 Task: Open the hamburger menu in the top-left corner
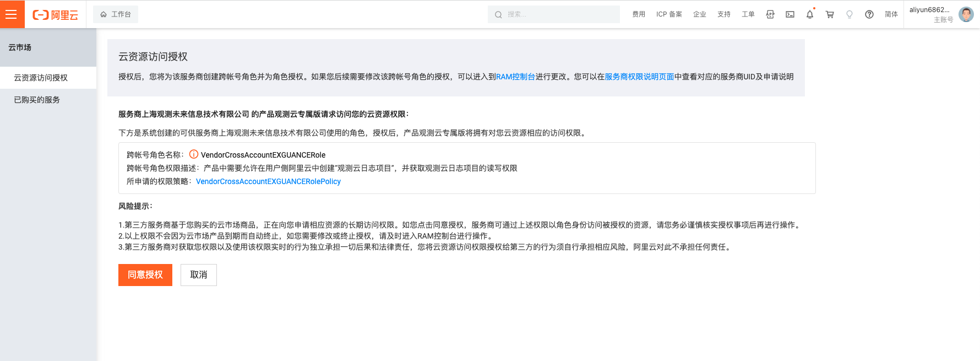click(x=12, y=14)
